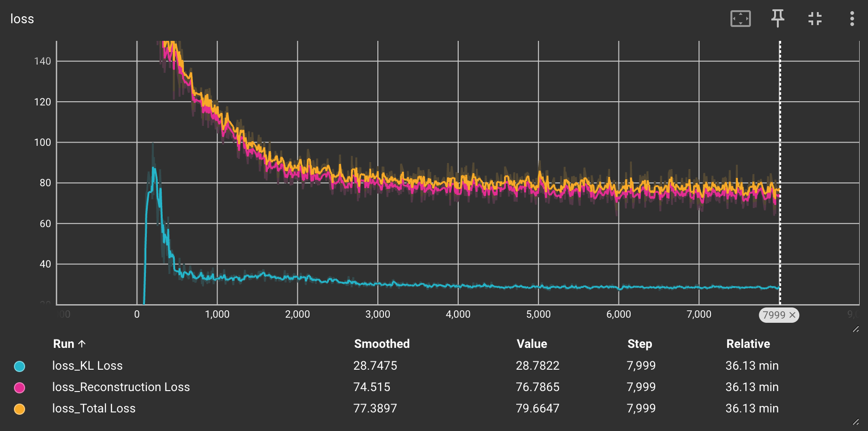Click the Value column header

(532, 344)
